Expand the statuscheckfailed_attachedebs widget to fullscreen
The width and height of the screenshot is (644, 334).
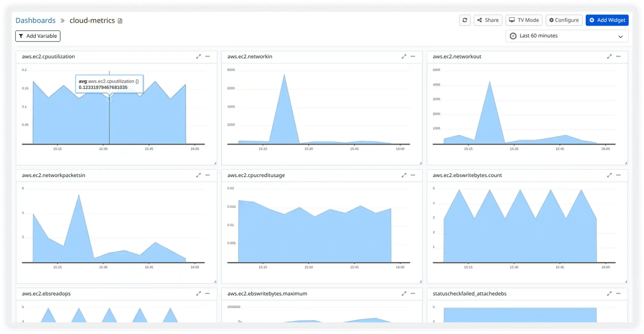[x=609, y=293]
